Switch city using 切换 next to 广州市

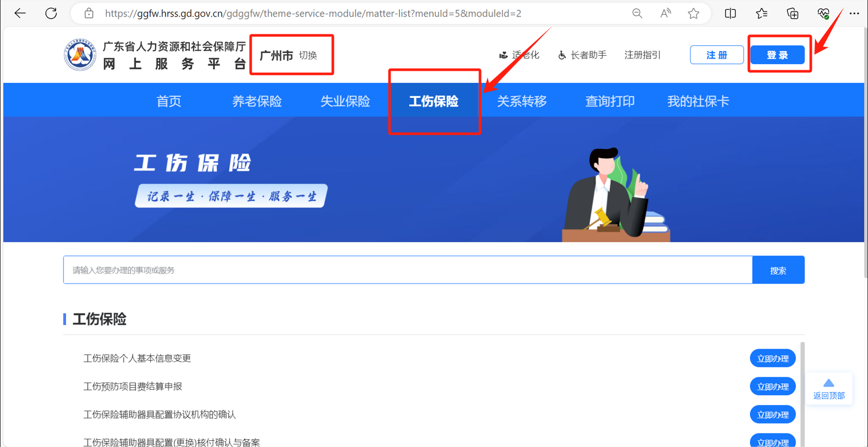pos(308,55)
